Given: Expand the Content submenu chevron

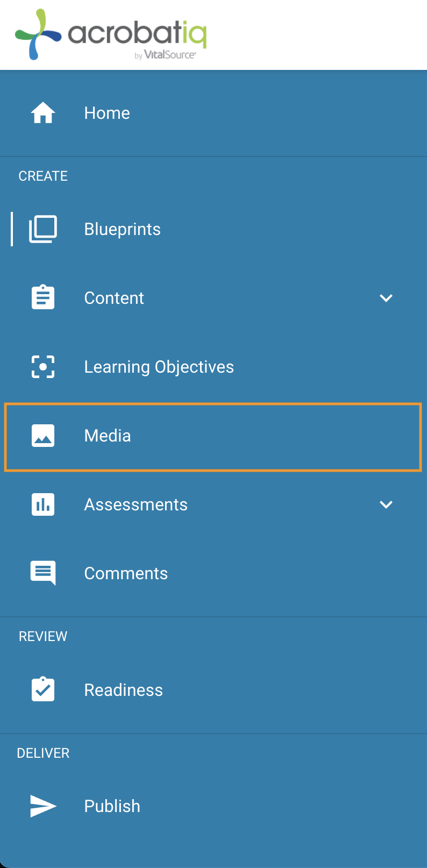Looking at the screenshot, I should click(386, 298).
